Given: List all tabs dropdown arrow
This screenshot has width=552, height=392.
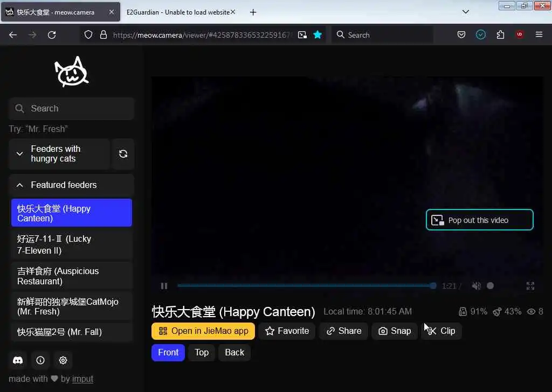Looking at the screenshot, I should tap(465, 12).
